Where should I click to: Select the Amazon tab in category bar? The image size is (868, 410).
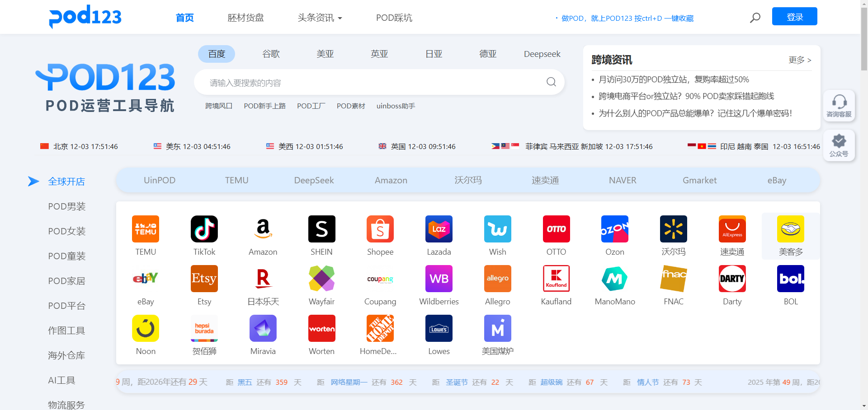391,180
